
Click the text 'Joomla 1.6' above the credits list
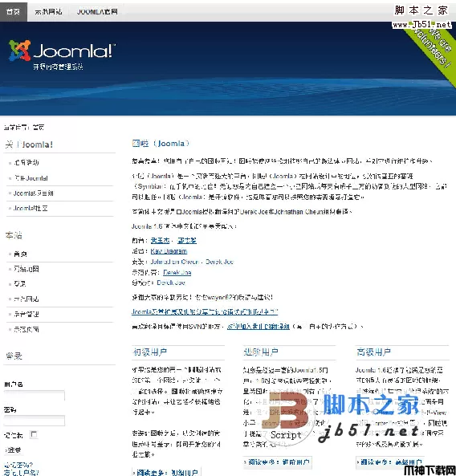(x=147, y=226)
